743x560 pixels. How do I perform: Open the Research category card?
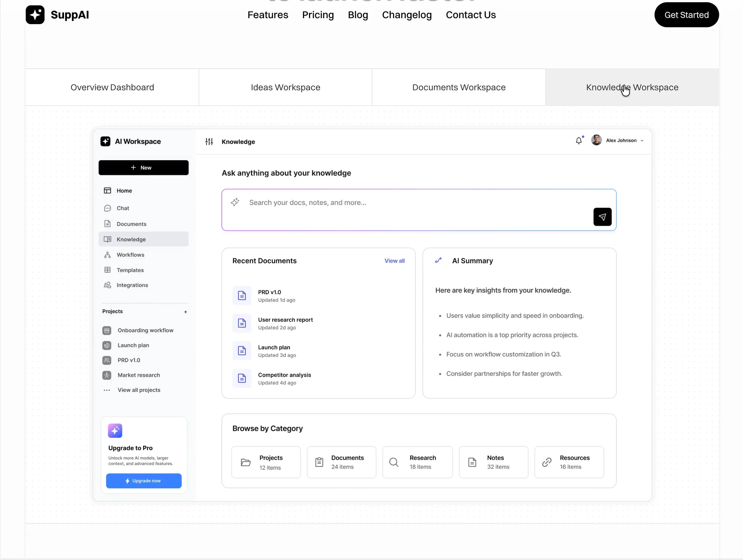click(x=417, y=462)
